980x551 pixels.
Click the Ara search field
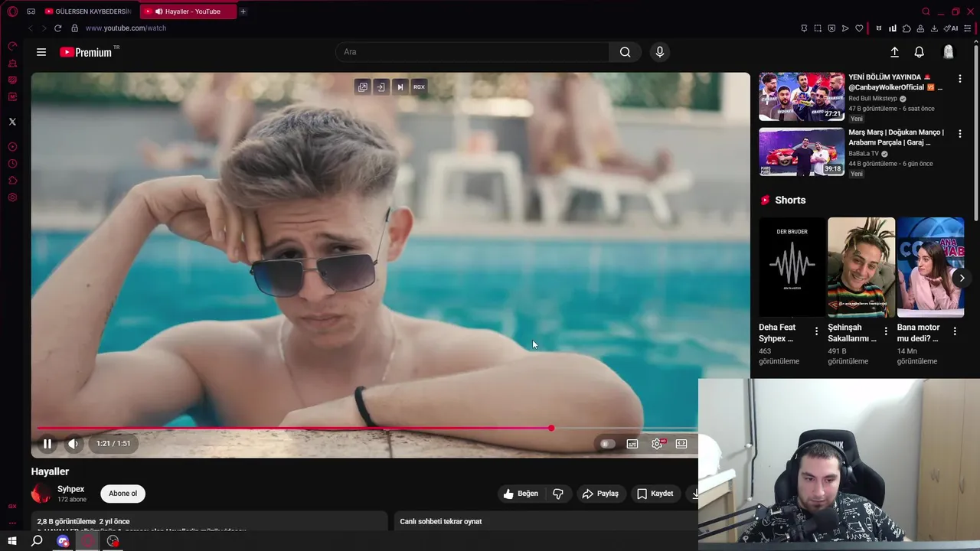[x=472, y=52]
